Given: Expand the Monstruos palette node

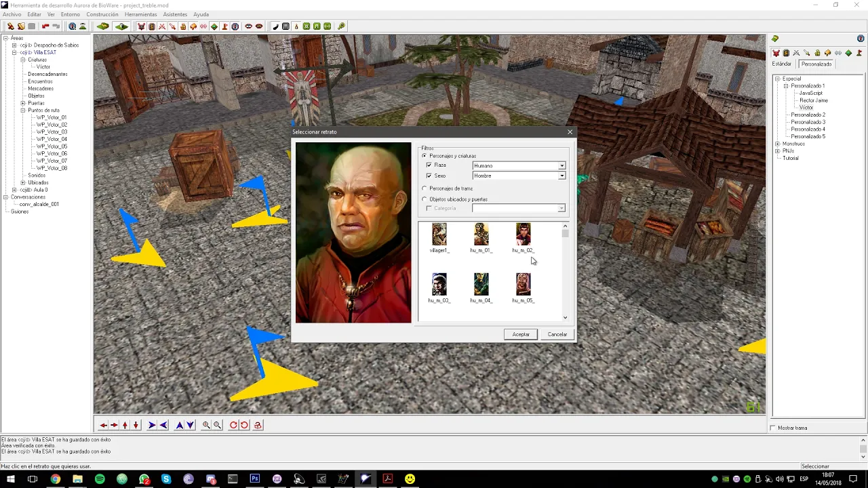Looking at the screenshot, I should click(777, 144).
